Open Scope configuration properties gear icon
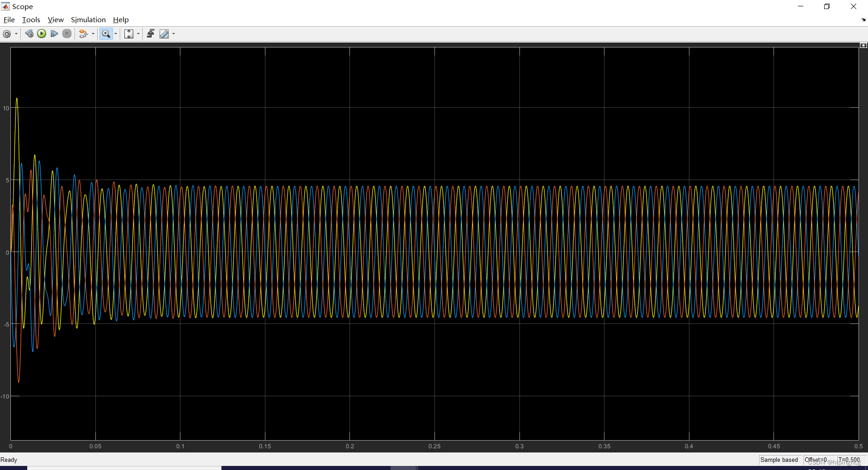 coord(7,34)
